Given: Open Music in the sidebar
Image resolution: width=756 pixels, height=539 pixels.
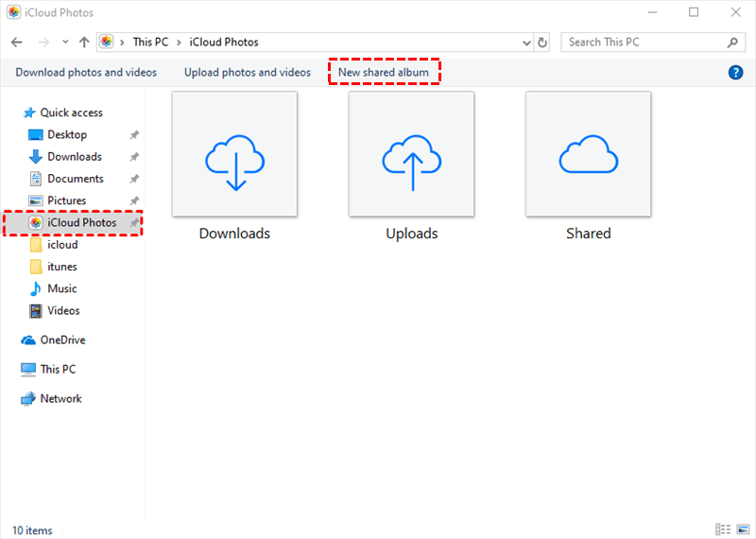Looking at the screenshot, I should pyautogui.click(x=61, y=288).
